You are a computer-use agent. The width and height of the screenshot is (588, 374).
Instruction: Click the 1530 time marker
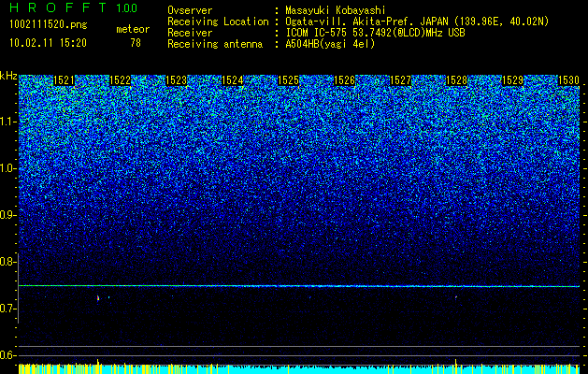(568, 80)
